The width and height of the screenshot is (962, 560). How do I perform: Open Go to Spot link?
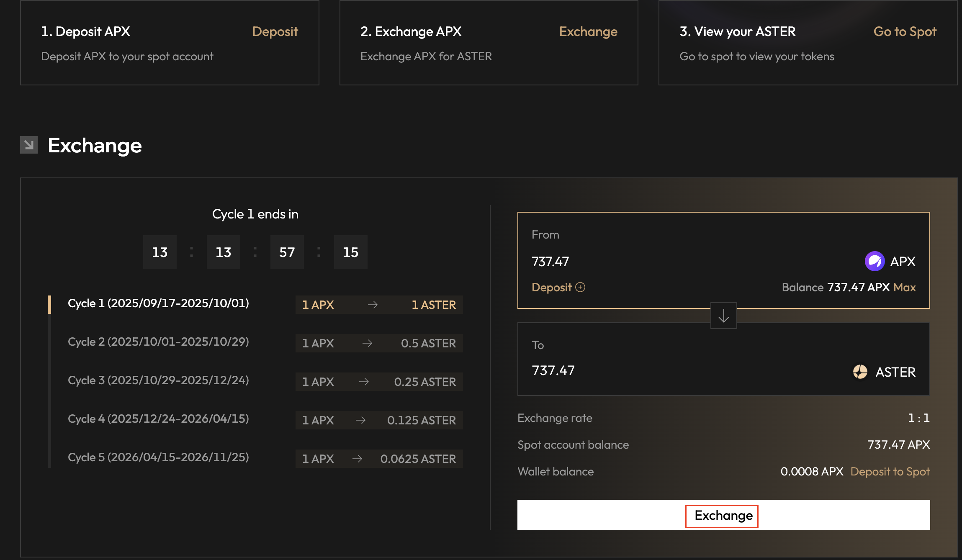click(x=905, y=31)
